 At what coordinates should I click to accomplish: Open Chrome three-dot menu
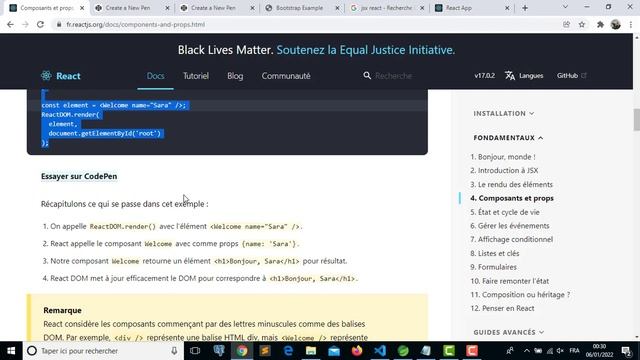coord(631,24)
